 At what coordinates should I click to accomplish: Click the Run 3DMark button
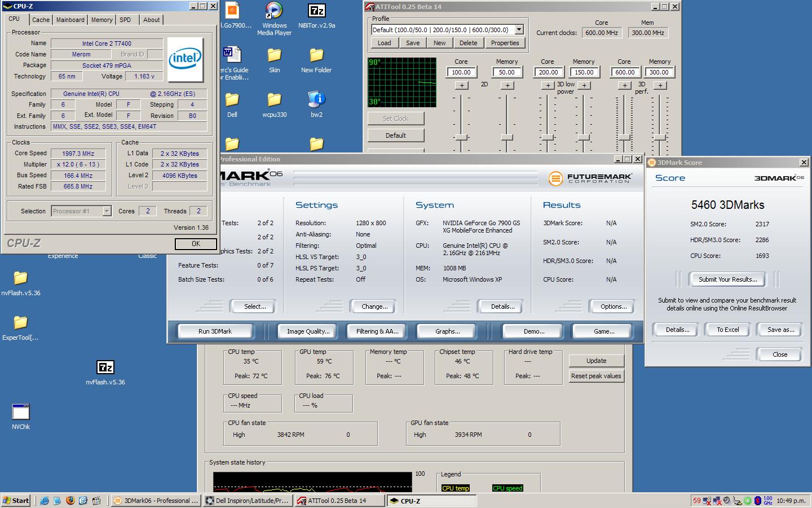[x=215, y=331]
